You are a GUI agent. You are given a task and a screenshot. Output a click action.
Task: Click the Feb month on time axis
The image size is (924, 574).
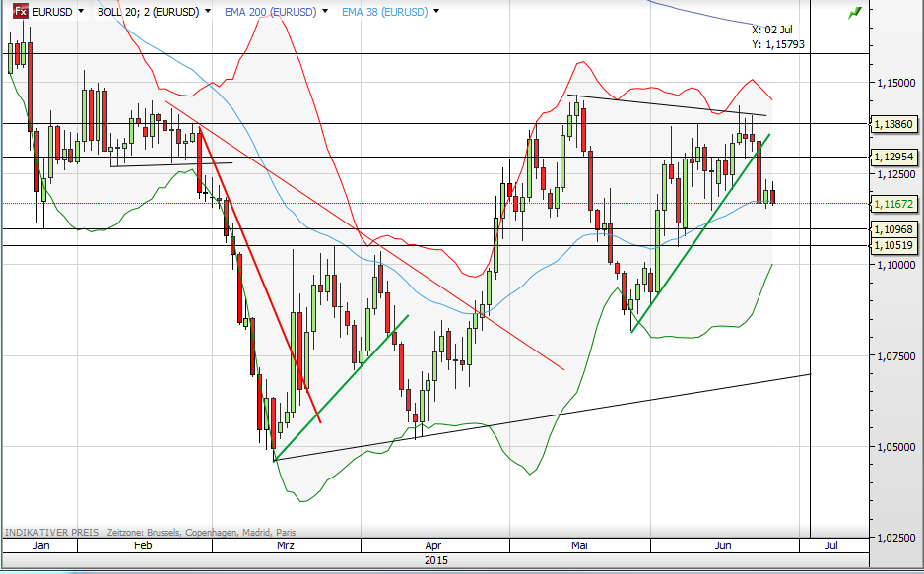point(143,545)
